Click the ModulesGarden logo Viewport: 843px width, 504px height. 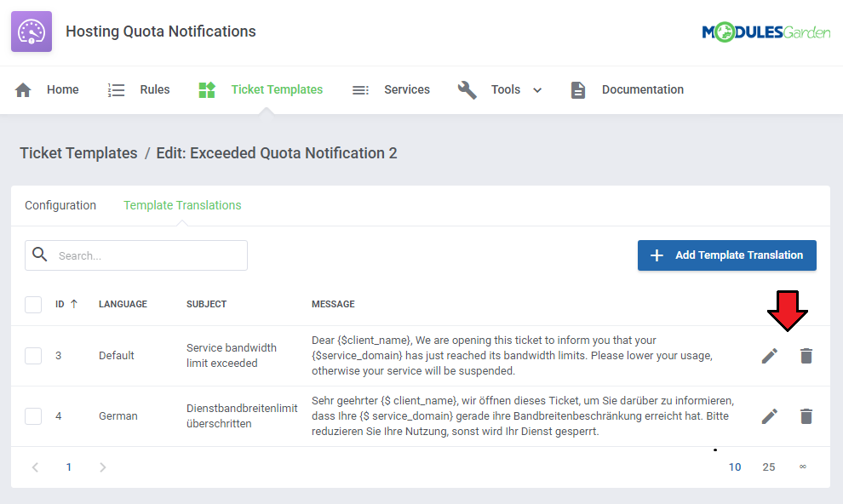point(766,32)
